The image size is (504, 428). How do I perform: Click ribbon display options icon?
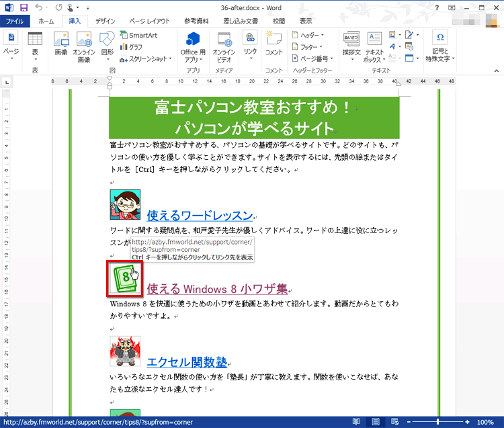click(x=452, y=7)
